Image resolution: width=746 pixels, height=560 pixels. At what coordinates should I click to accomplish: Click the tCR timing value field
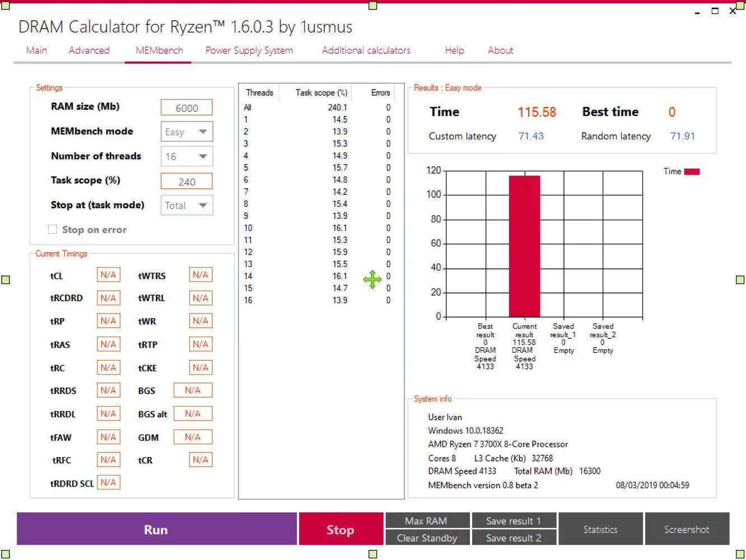click(201, 460)
